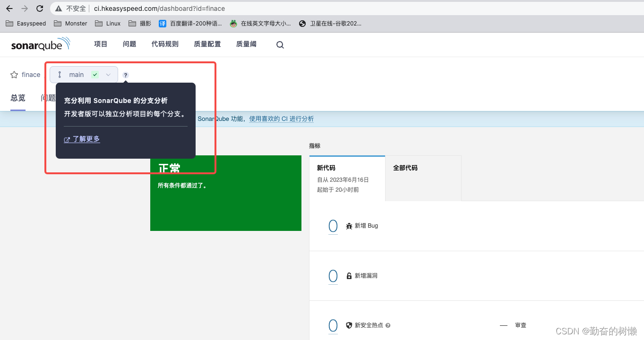Click the 了解更多 link in tooltip
Screen dimensions: 644x340
pyautogui.click(x=82, y=139)
